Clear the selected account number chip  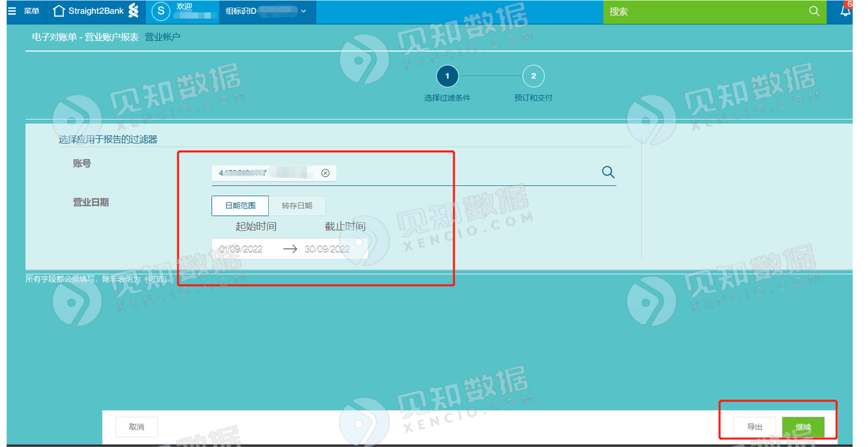[x=325, y=173]
